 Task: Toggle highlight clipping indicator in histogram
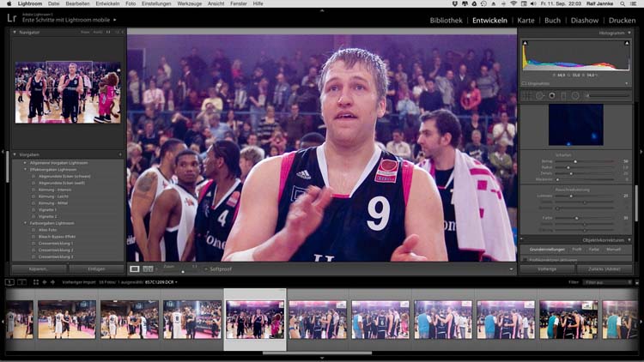click(627, 43)
